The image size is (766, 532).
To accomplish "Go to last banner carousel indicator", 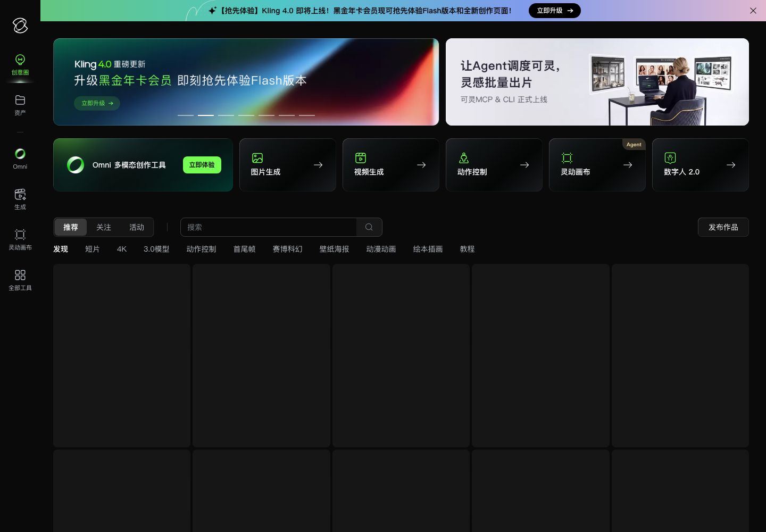I will tap(307, 115).
